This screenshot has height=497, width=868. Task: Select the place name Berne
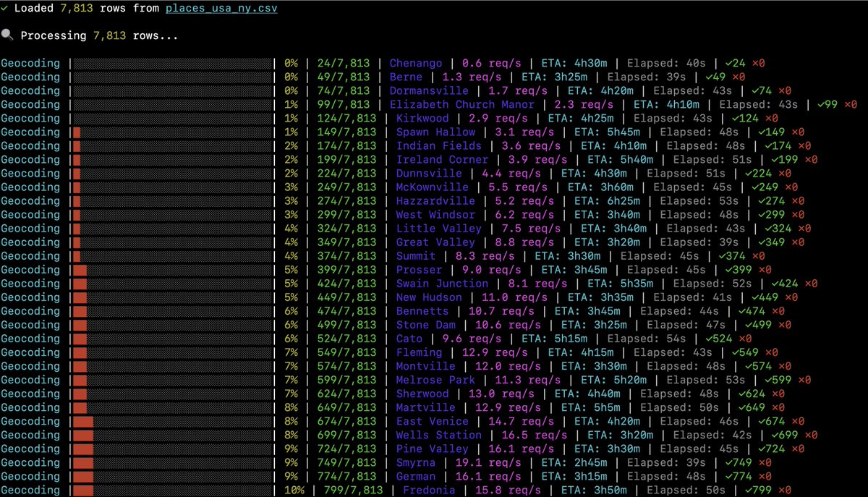406,77
